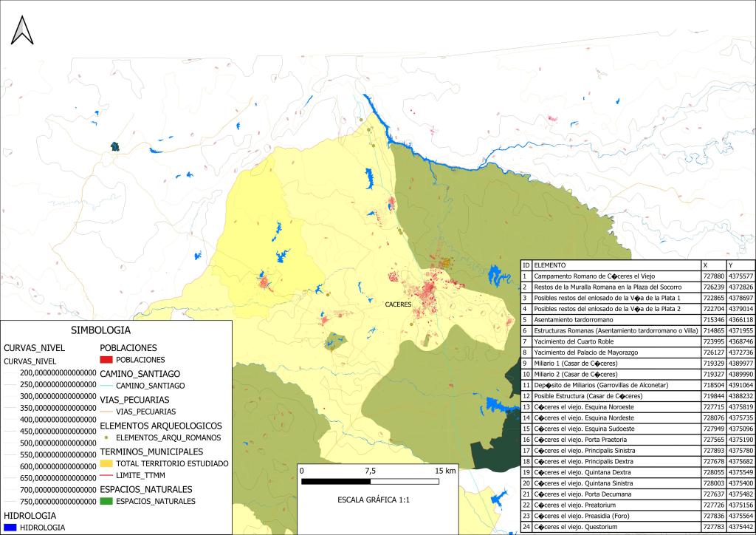The image size is (756, 535).
Task: Click the LIMITE_TTMM line symbol in legend
Action: [108, 476]
